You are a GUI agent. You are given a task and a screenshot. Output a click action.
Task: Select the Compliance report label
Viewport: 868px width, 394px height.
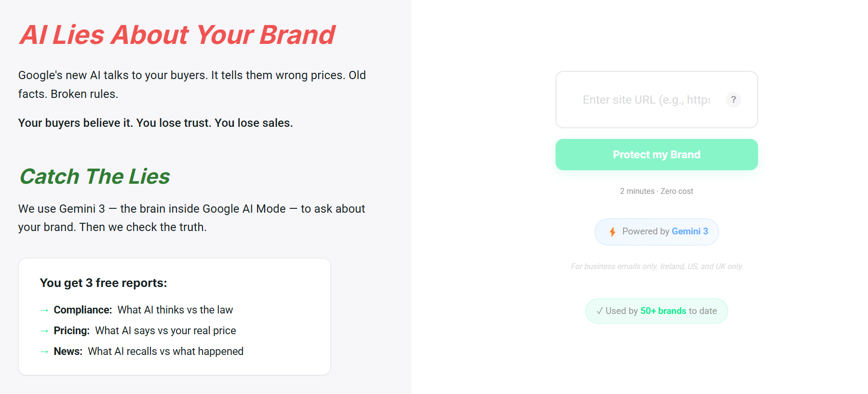(x=82, y=310)
